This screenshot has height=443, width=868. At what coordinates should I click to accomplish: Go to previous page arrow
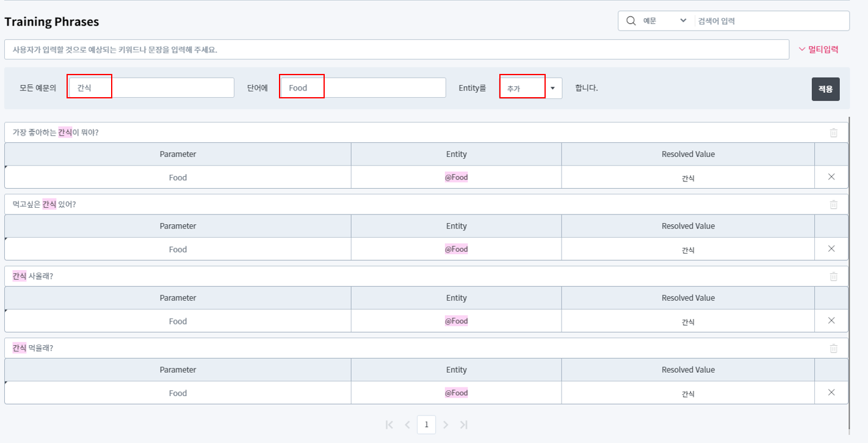point(407,425)
